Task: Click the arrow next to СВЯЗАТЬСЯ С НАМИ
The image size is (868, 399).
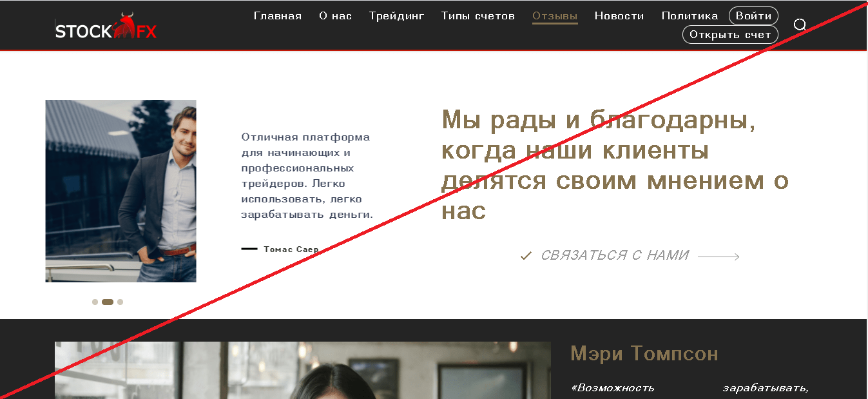Action: pos(719,257)
